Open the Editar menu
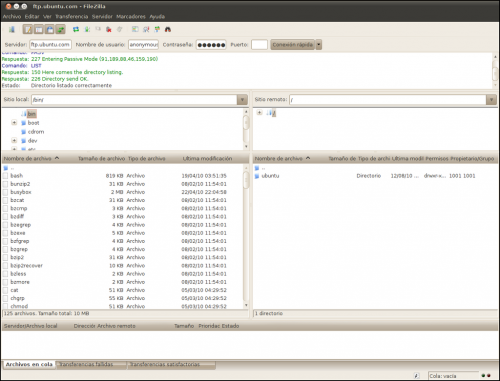Viewport: 500px width, 381px height. tap(32, 16)
